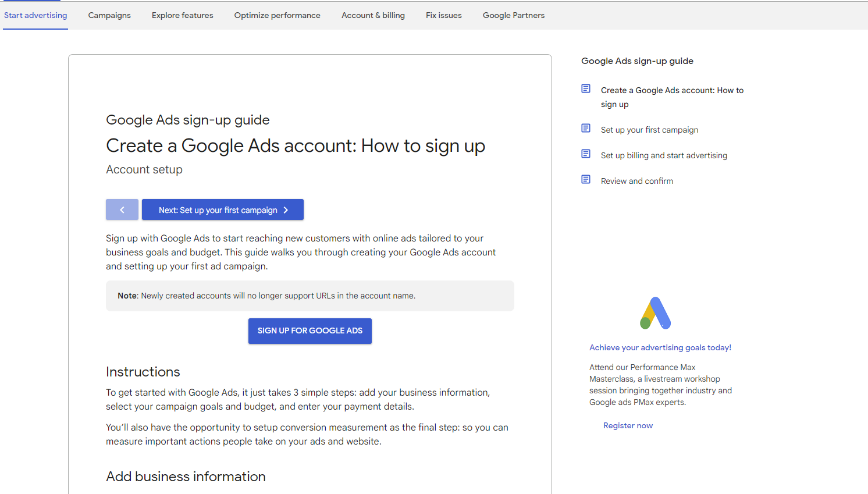Image resolution: width=868 pixels, height=494 pixels.
Task: Open Review and confirm sidebar link
Action: click(637, 181)
